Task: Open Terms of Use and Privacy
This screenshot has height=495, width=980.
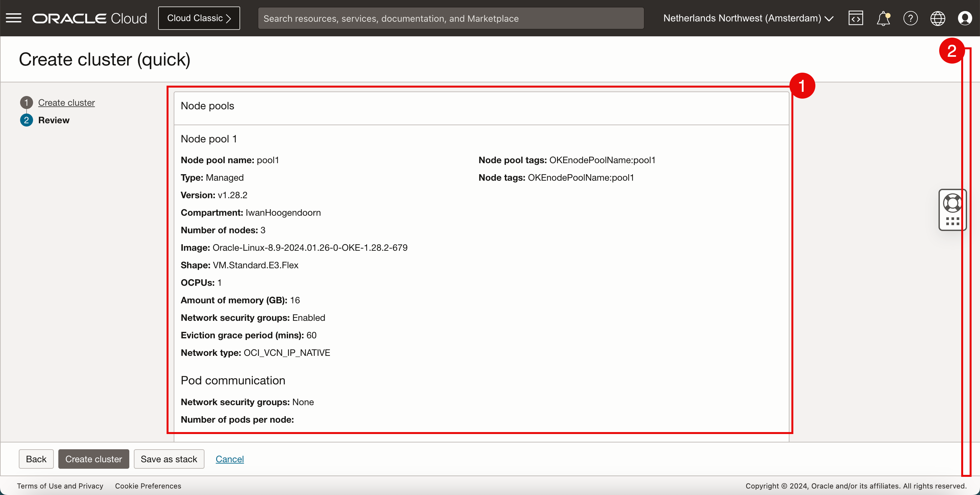Action: 60,486
